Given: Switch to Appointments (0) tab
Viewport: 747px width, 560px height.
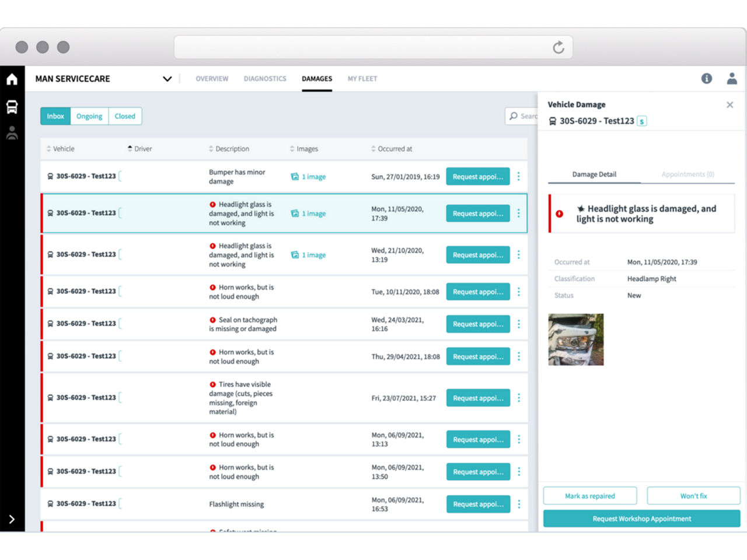Looking at the screenshot, I should click(687, 174).
